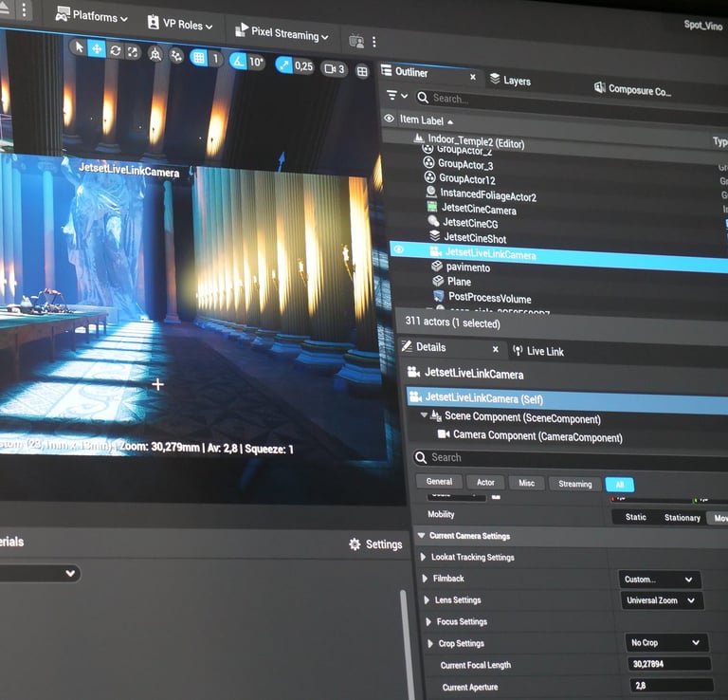Select pavimento actor in Outliner

[467, 267]
